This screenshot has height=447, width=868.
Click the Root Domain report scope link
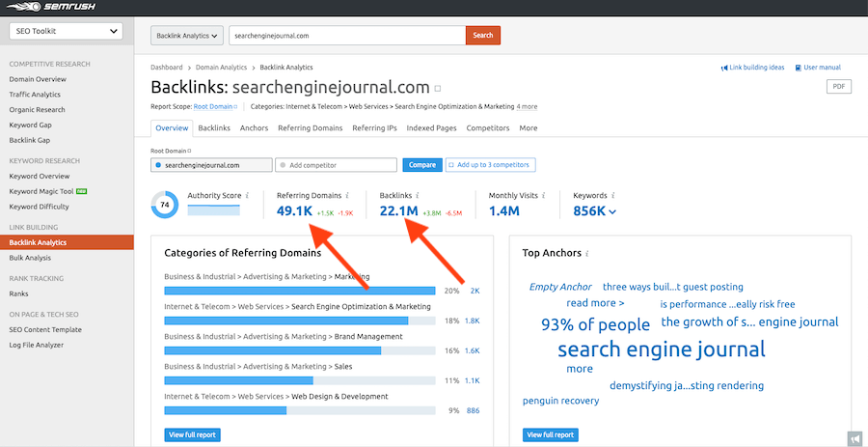coord(213,106)
